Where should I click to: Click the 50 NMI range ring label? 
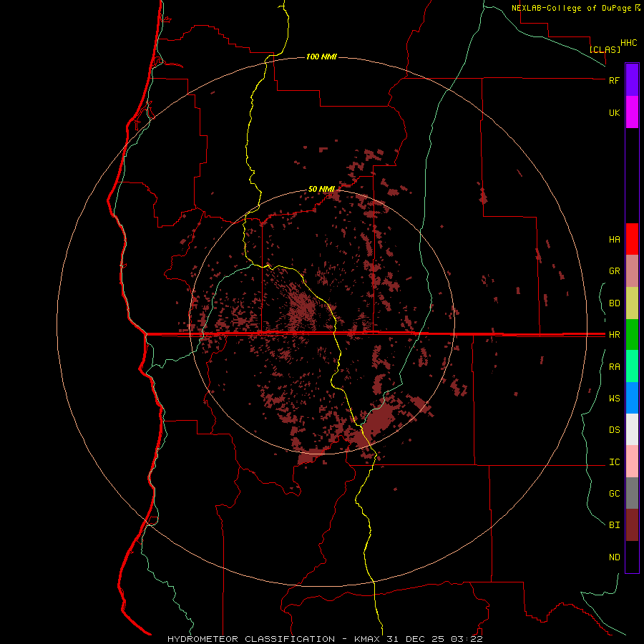(x=321, y=189)
